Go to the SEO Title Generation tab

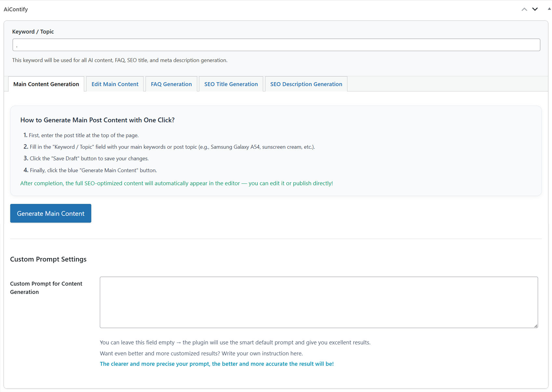(231, 84)
